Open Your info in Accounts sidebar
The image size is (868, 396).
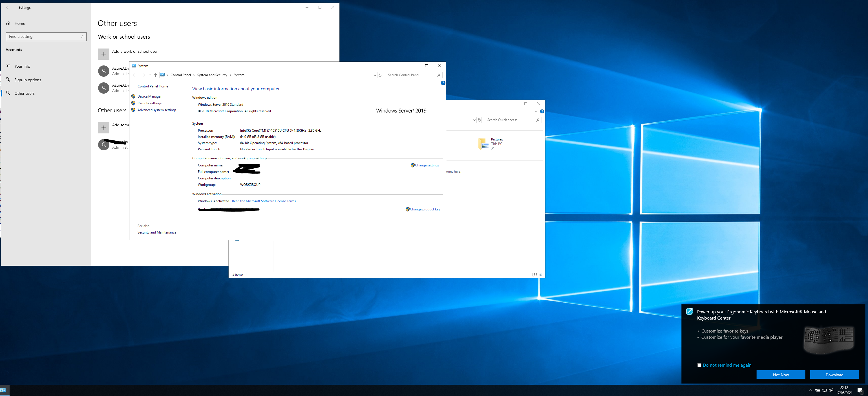click(x=22, y=66)
